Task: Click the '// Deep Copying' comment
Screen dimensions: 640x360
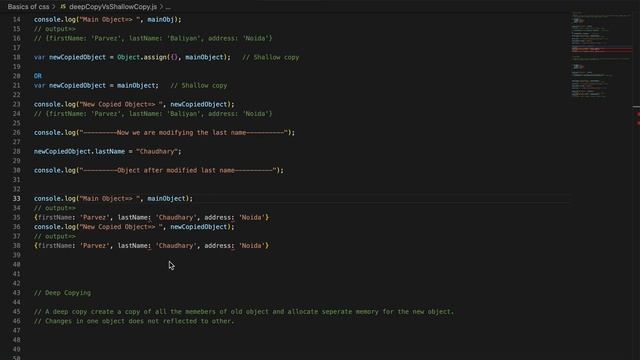Action: click(x=62, y=293)
